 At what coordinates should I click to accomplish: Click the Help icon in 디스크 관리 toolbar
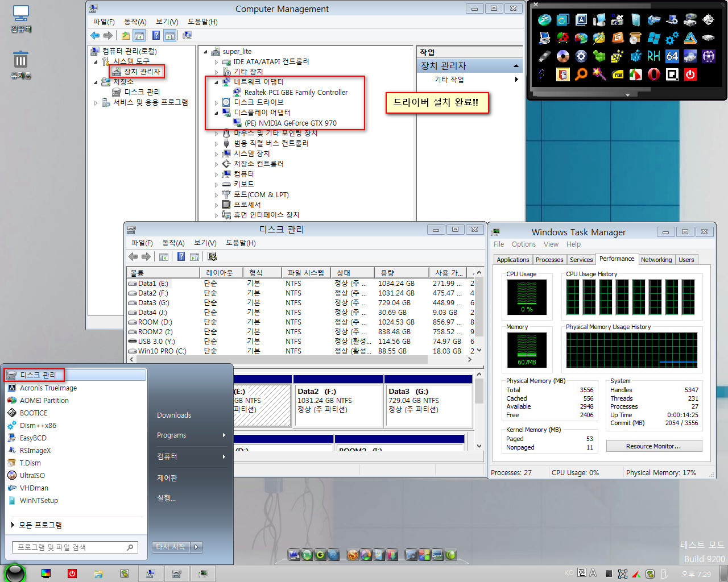(181, 256)
